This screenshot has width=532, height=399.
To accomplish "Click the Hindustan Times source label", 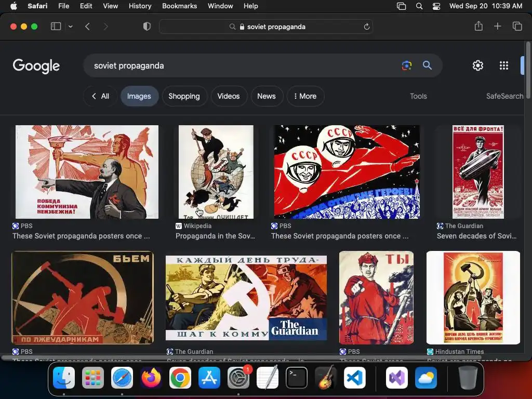I will click(x=459, y=352).
